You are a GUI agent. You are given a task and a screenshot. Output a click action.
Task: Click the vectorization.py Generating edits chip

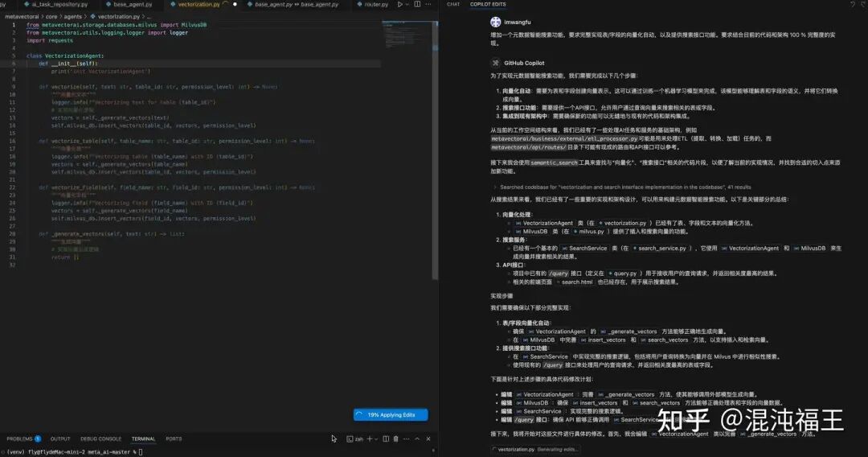[x=535, y=449]
